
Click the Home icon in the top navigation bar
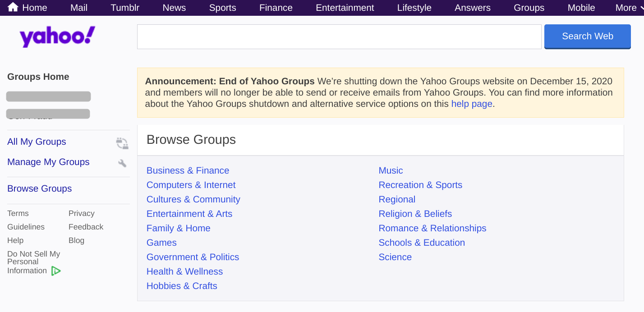[x=13, y=7]
